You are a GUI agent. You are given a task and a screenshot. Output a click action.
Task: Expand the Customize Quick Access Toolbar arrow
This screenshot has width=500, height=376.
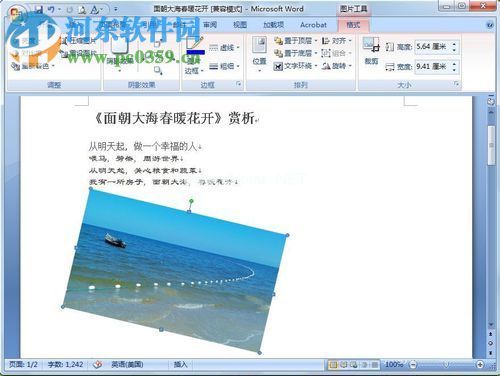point(115,10)
